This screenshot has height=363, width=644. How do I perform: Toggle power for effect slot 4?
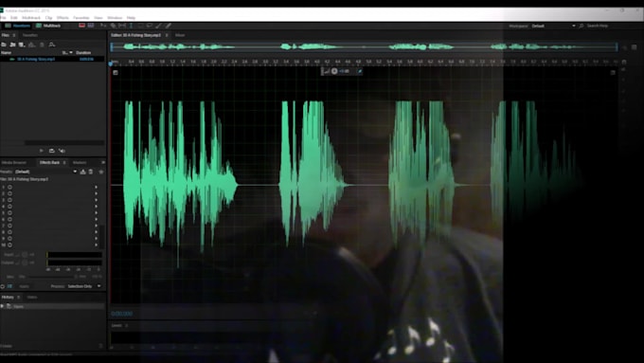[9, 207]
